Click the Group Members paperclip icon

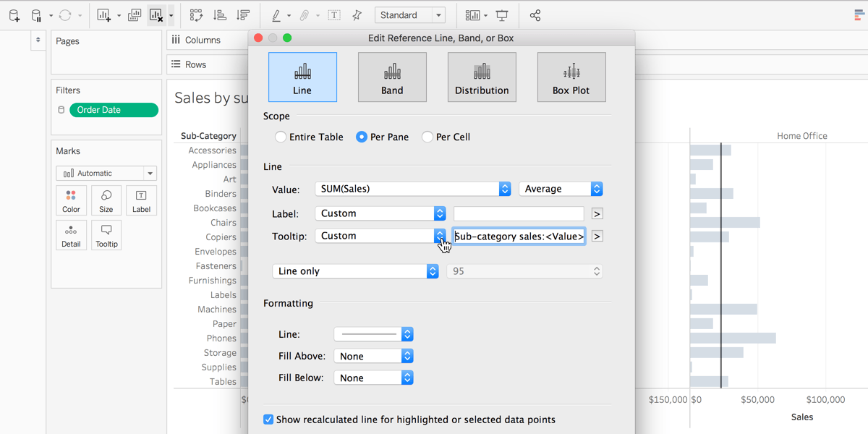pyautogui.click(x=305, y=15)
